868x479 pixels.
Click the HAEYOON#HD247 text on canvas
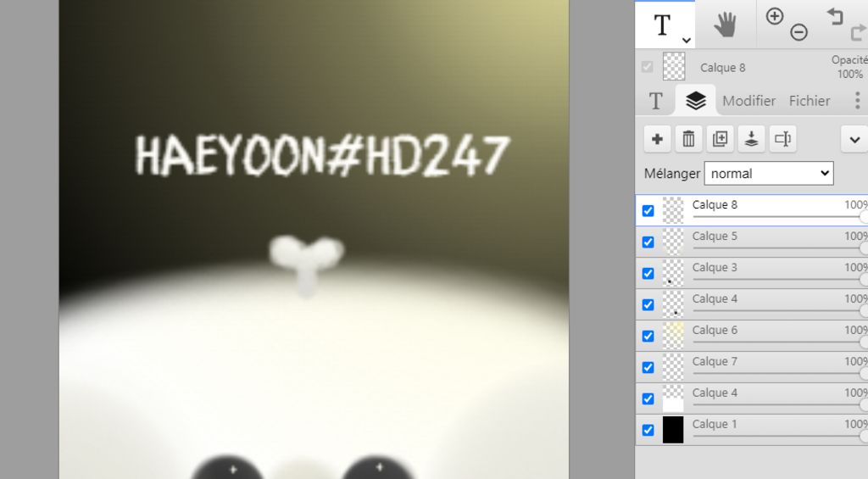click(x=321, y=156)
